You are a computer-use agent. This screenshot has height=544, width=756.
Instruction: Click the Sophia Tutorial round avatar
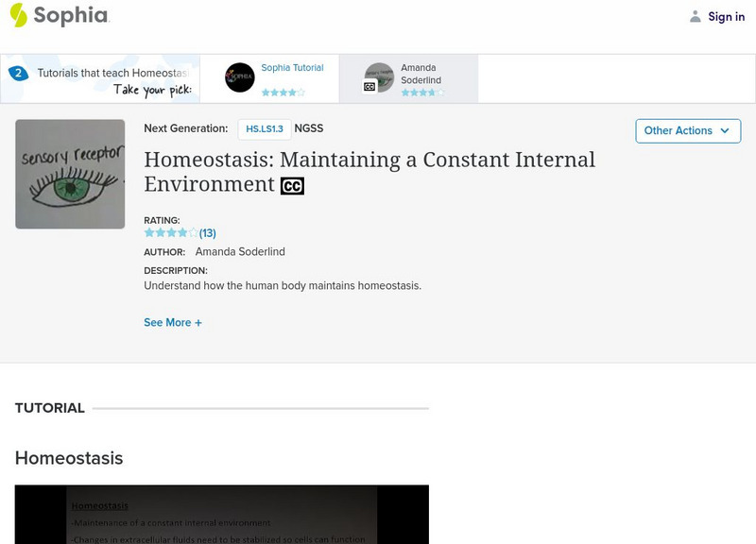[240, 77]
